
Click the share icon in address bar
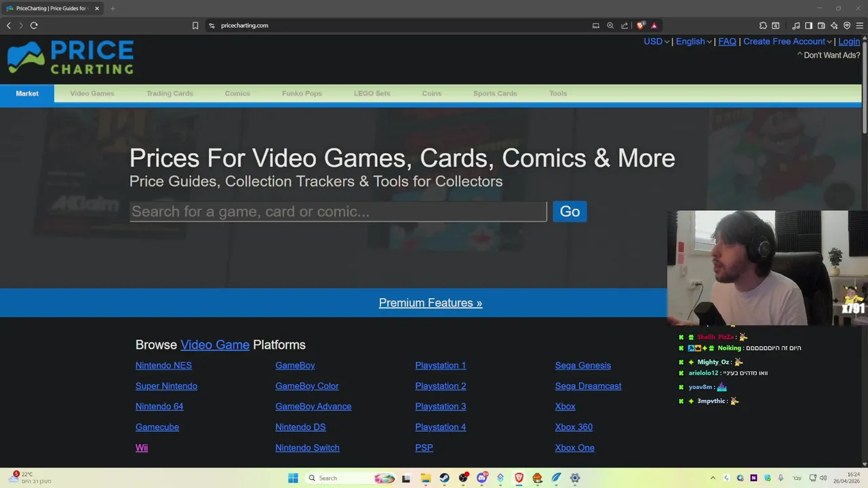(625, 26)
